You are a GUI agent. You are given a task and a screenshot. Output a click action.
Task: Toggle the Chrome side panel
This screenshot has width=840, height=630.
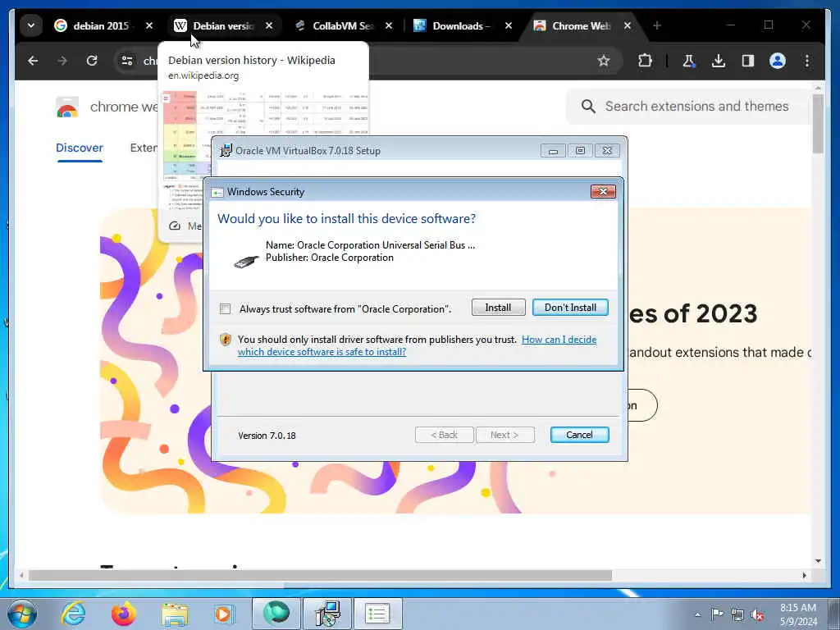tap(748, 61)
